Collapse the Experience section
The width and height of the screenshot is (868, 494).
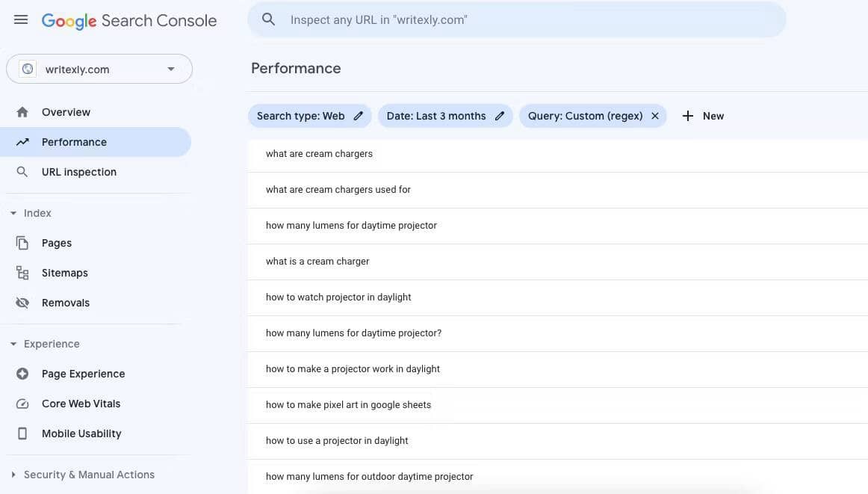(x=12, y=343)
